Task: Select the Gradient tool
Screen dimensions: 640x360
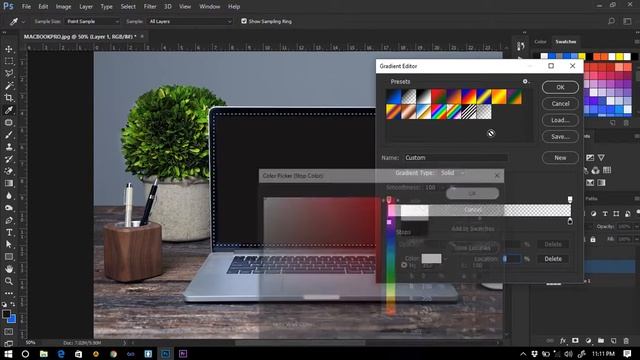Action: [9, 184]
